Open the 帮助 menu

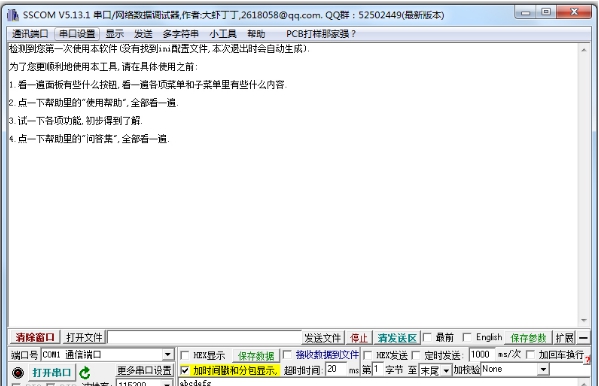(256, 34)
